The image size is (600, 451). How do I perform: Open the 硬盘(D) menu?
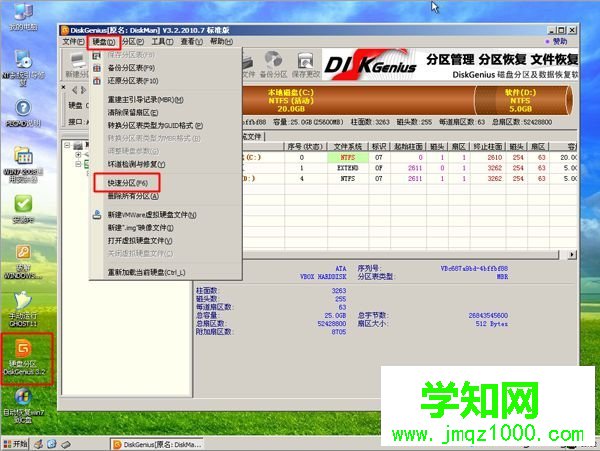pyautogui.click(x=104, y=42)
